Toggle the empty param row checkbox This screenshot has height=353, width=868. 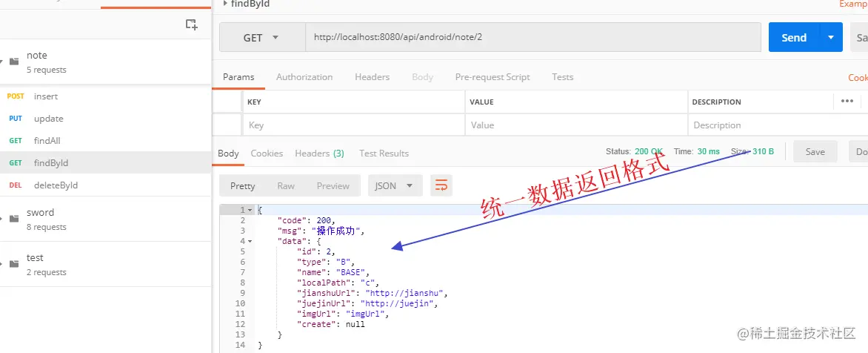[x=227, y=125]
